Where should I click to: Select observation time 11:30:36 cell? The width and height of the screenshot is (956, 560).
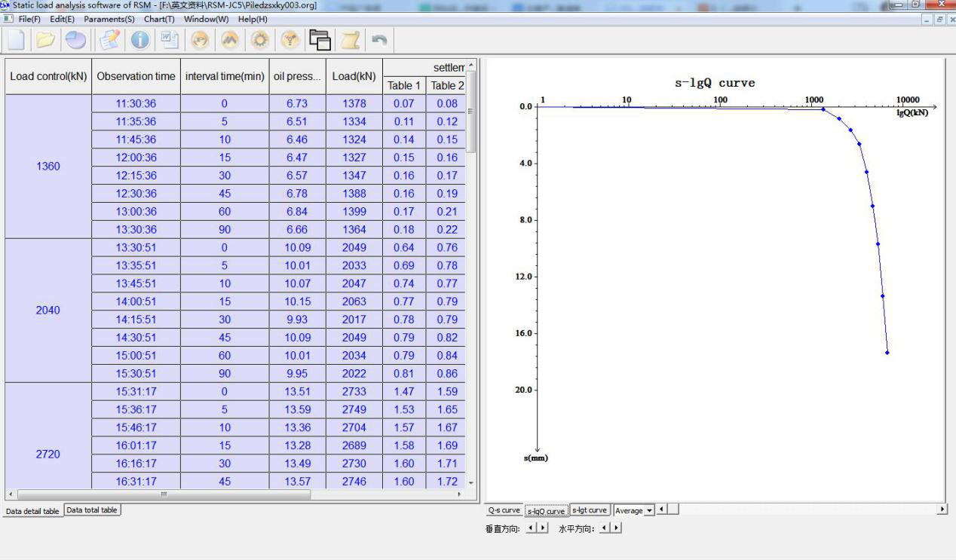[136, 103]
